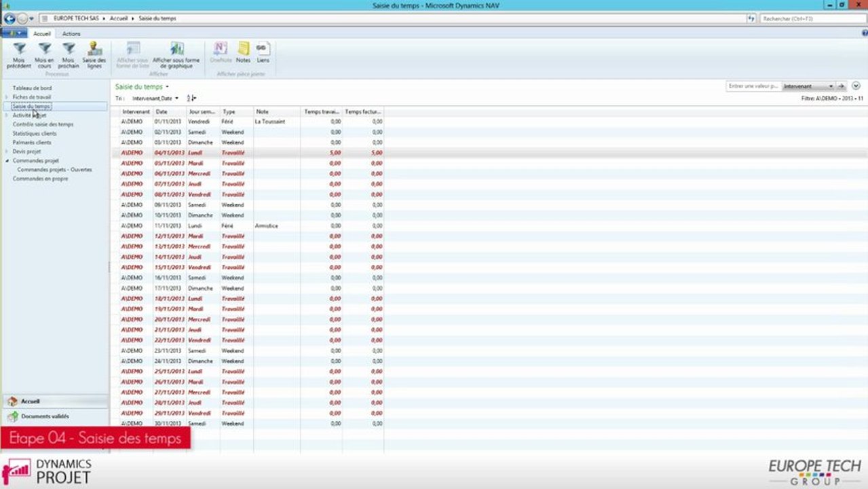This screenshot has width=868, height=489.
Task: Open the application menu dropdown
Action: (x=14, y=33)
